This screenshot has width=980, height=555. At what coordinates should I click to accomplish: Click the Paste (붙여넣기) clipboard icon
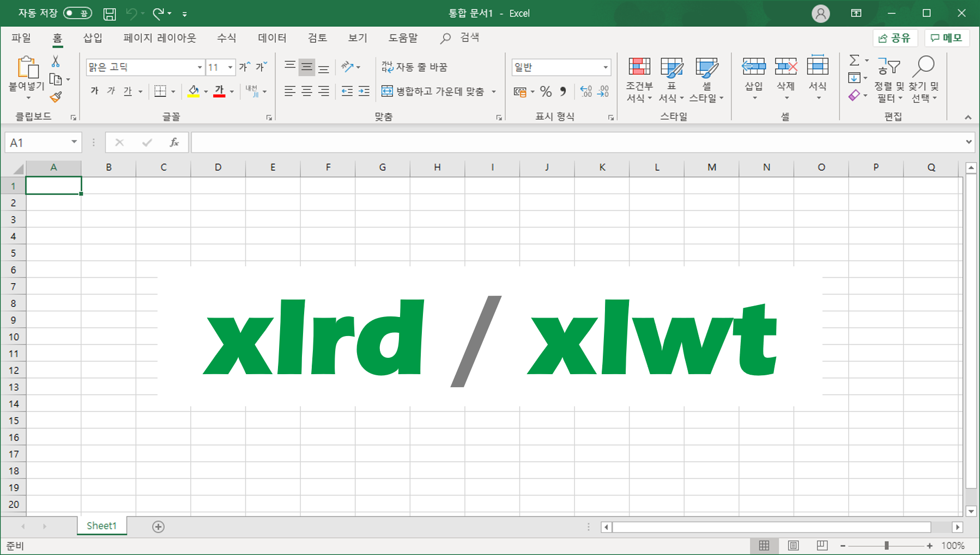click(x=27, y=67)
